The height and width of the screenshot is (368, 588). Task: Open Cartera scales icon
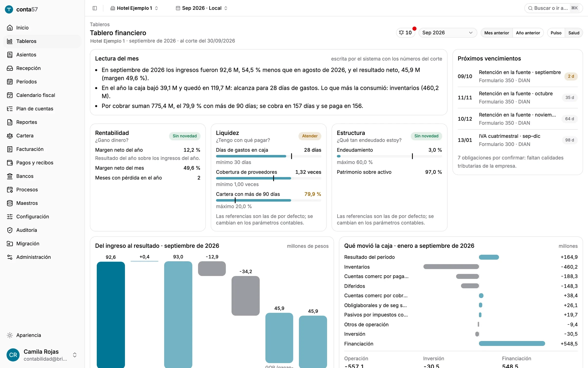click(x=10, y=136)
